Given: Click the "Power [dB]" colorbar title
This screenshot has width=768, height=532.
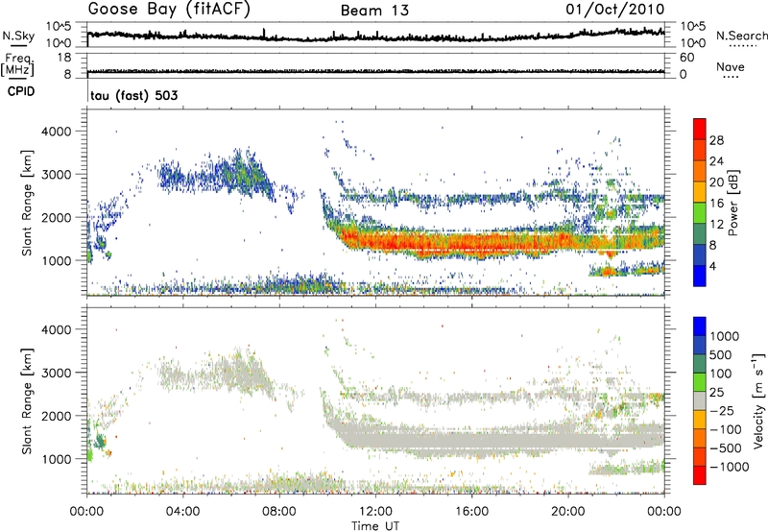Looking at the screenshot, I should 732,203.
